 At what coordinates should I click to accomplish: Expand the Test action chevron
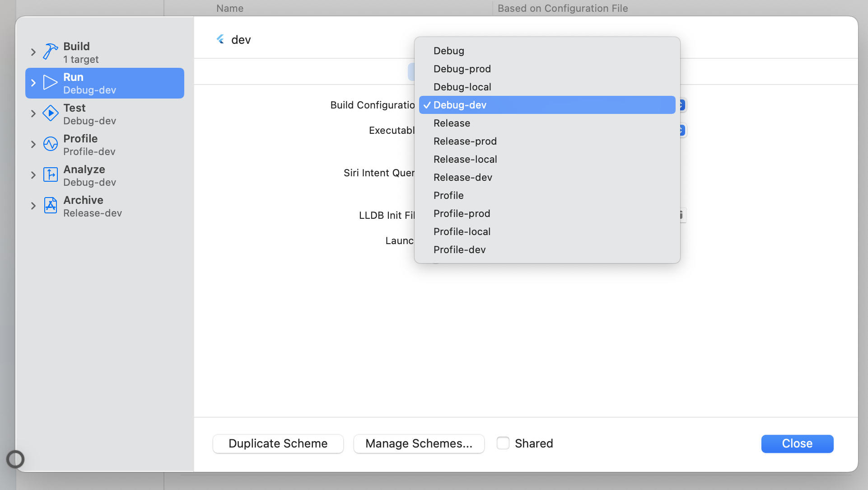pos(33,113)
